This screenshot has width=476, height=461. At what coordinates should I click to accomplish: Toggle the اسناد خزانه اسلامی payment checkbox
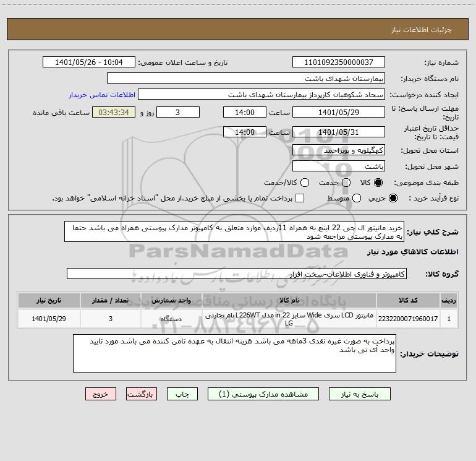pos(300,198)
